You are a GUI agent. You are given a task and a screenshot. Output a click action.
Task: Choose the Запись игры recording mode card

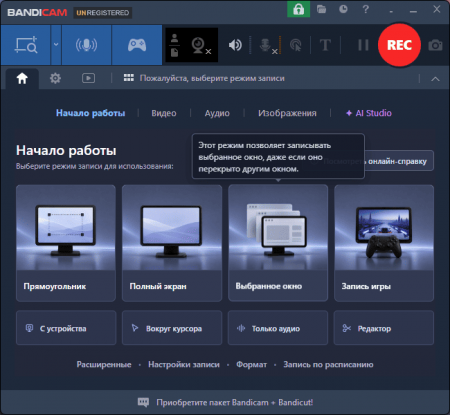point(384,243)
